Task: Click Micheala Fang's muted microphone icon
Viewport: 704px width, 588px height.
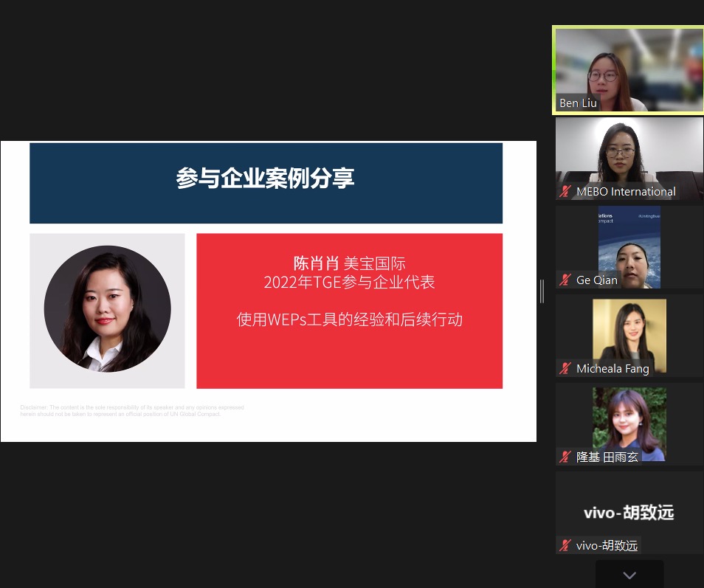Action: tap(566, 369)
